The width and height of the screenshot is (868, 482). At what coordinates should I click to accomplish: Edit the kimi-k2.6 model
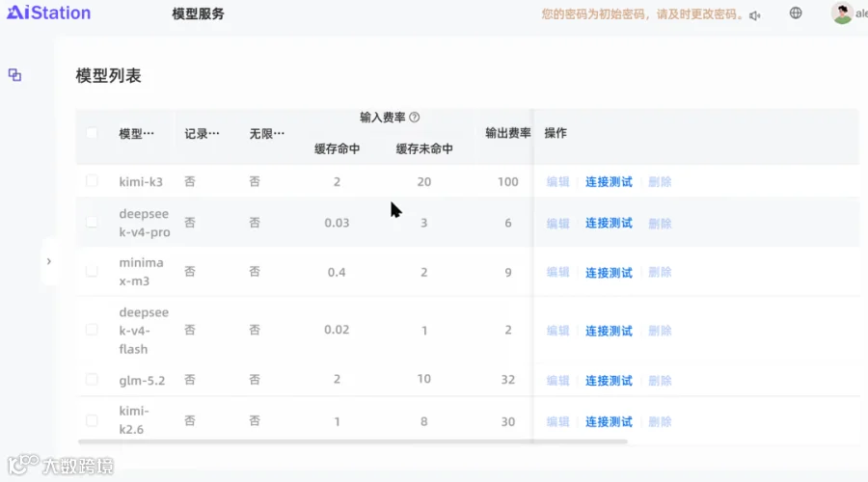[557, 421]
